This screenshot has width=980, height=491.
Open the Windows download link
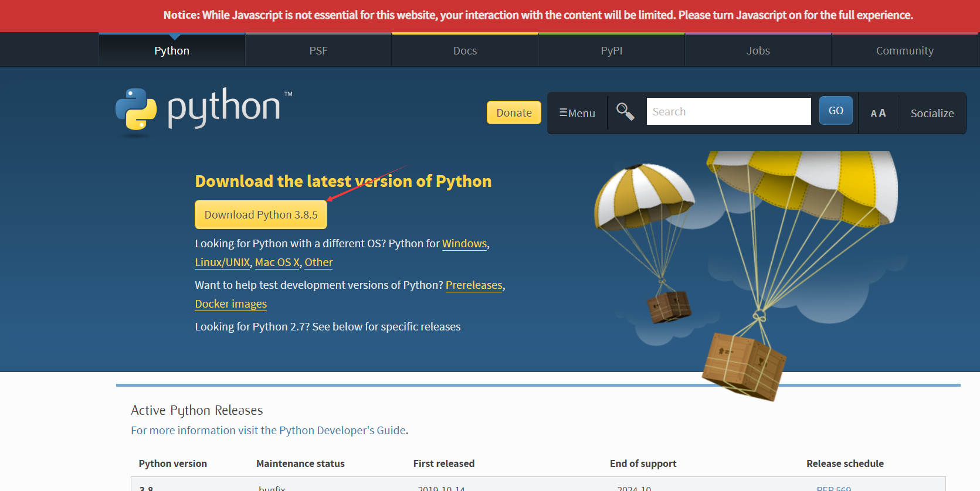click(x=464, y=243)
